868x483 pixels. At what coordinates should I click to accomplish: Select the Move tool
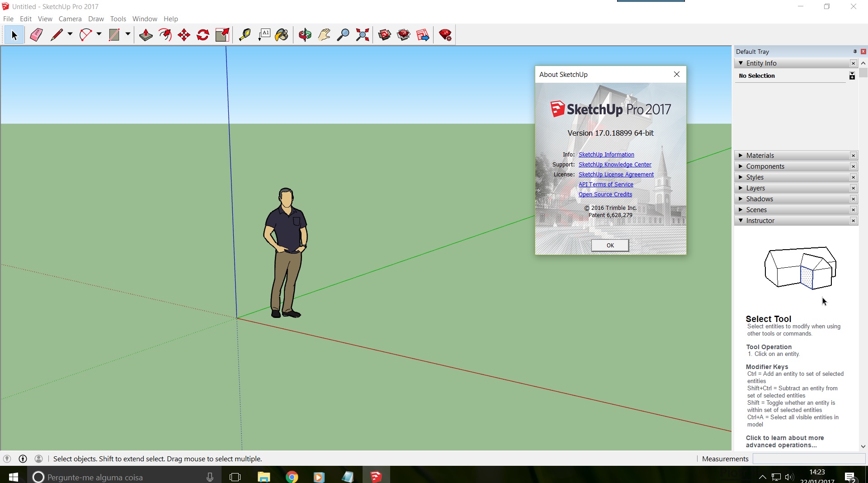coord(184,35)
